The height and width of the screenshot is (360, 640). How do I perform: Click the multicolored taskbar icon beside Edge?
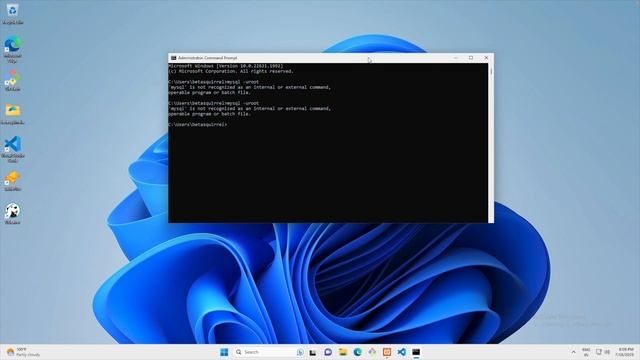point(372,352)
